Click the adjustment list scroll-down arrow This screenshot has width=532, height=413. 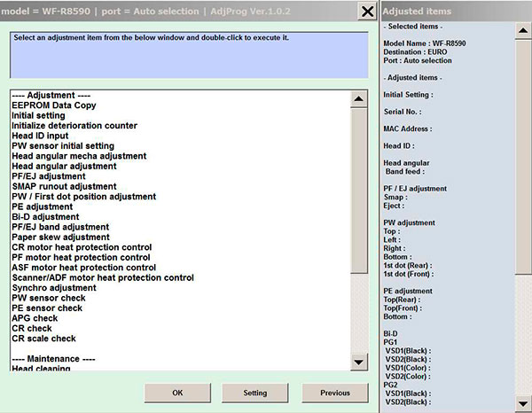[x=358, y=362]
